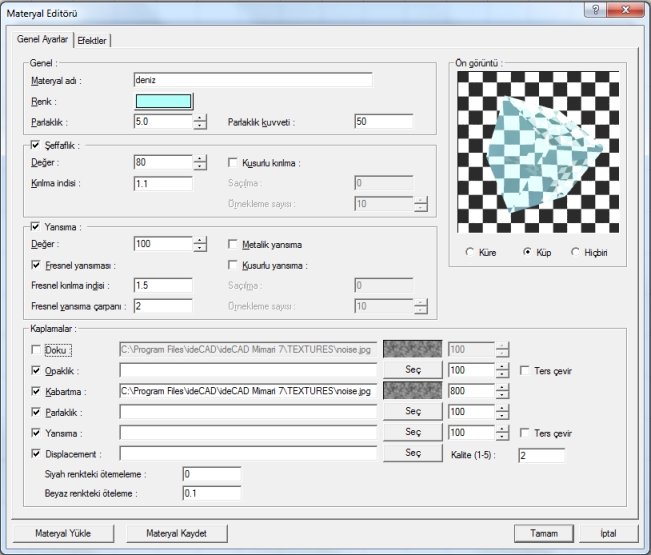Toggle the Şeffaflık checkbox
This screenshot has width=651, height=555.
[x=35, y=145]
